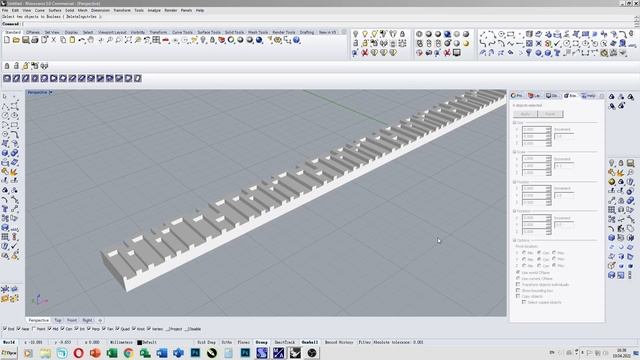Collapse the Scale section in BoxEdit panel

coord(514,152)
